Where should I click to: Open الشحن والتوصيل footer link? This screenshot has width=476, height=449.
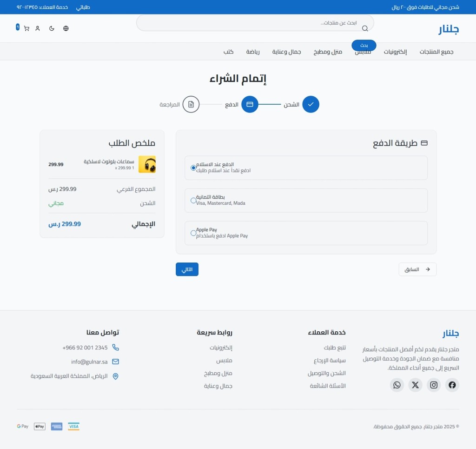click(327, 373)
